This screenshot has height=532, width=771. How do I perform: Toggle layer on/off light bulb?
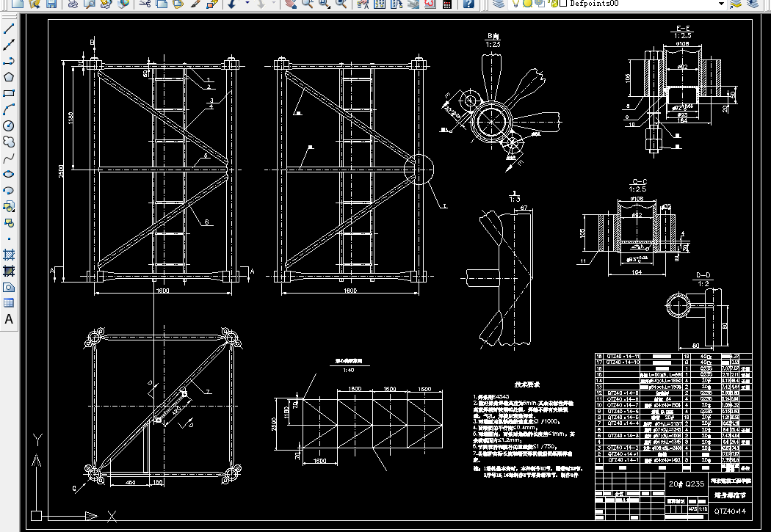pyautogui.click(x=515, y=4)
